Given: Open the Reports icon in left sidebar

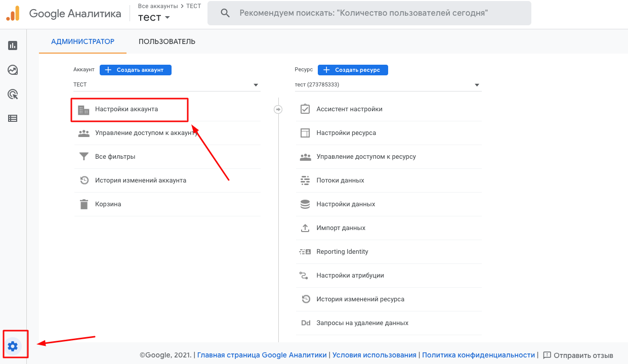Looking at the screenshot, I should pos(13,45).
